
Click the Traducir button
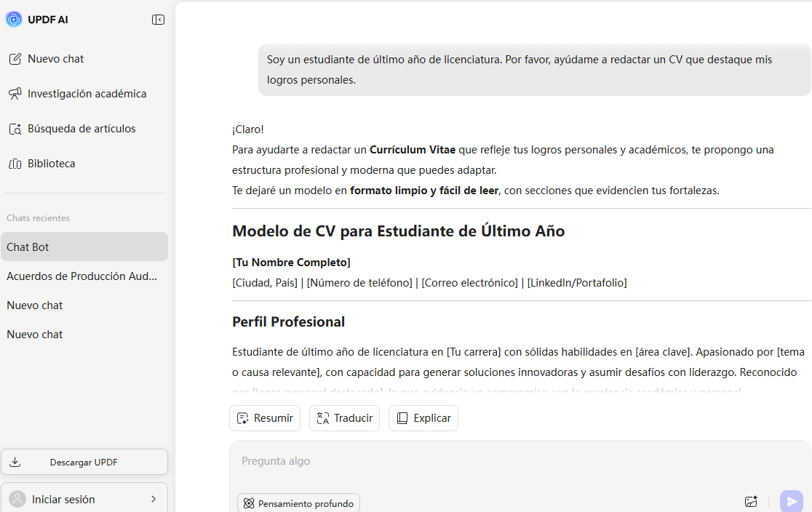pyautogui.click(x=344, y=417)
